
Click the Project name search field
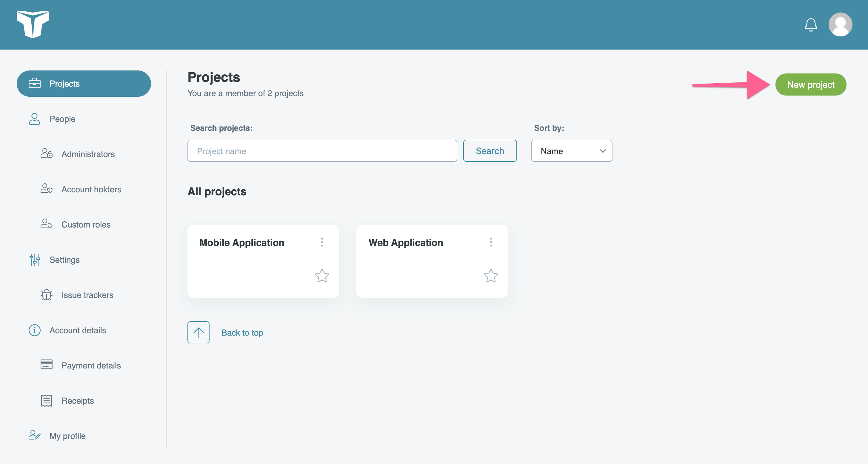[322, 151]
